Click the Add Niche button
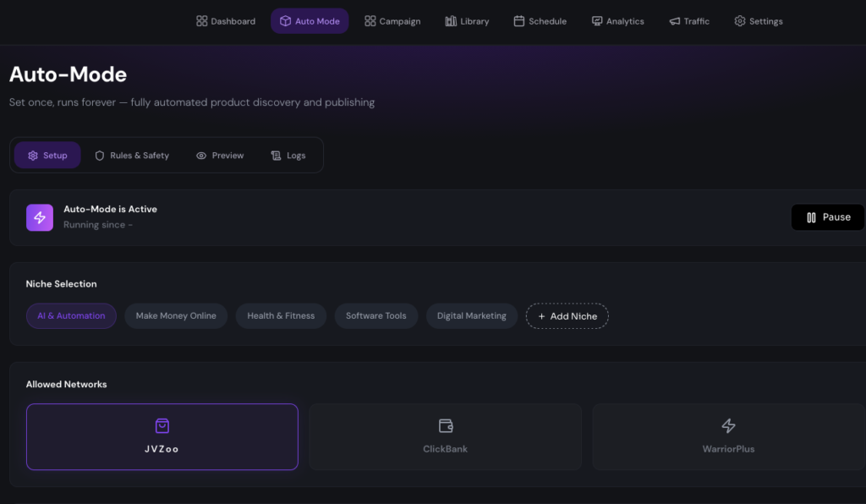This screenshot has height=504, width=866. 567,315
